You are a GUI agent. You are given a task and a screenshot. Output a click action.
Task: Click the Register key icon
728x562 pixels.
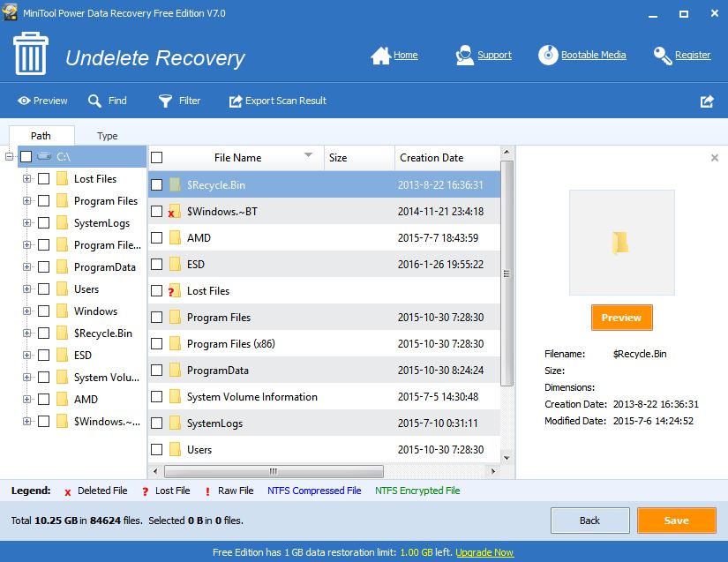(x=663, y=56)
